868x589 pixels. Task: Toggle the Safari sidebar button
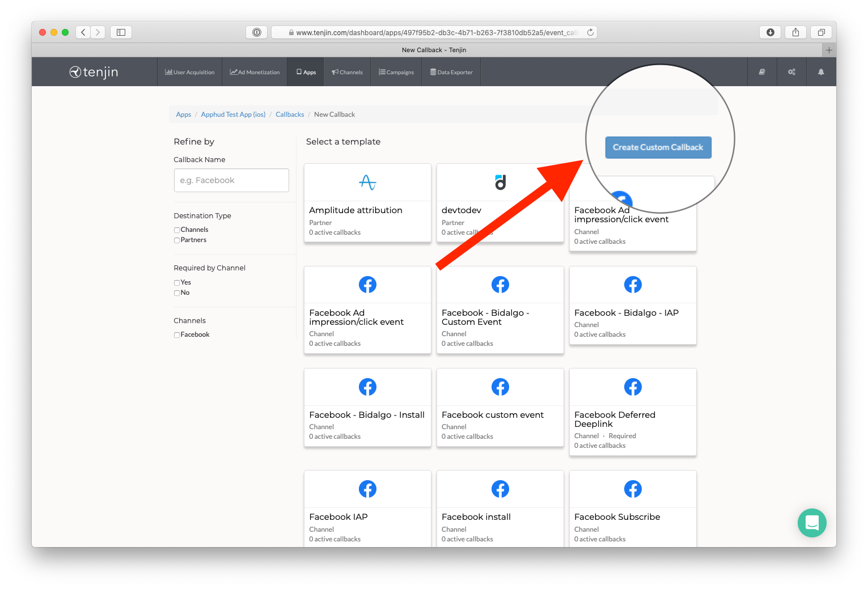(x=121, y=32)
